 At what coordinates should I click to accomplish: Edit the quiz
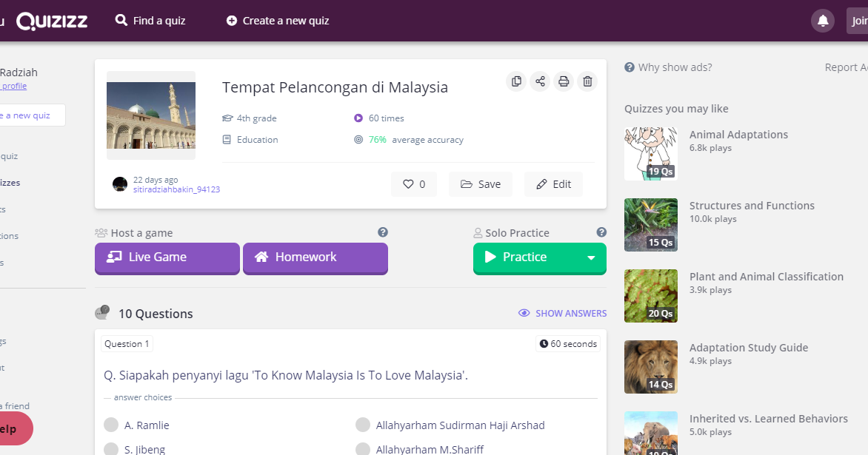[553, 184]
